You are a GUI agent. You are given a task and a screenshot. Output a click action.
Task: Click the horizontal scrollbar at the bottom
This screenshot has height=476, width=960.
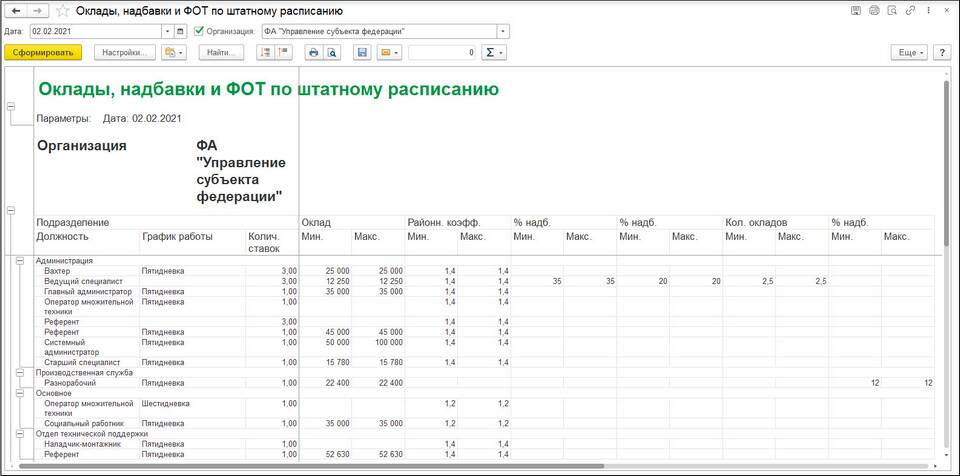click(312, 466)
